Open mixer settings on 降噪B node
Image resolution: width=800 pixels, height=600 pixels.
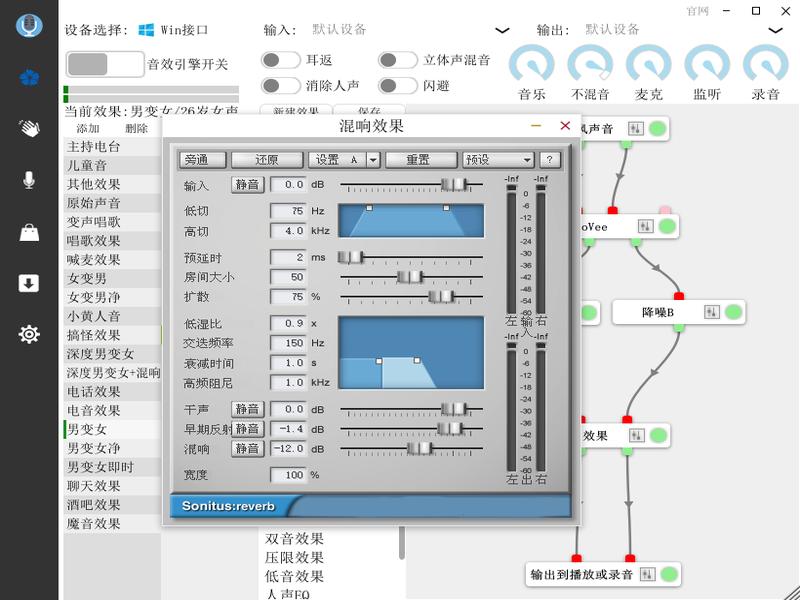click(711, 312)
